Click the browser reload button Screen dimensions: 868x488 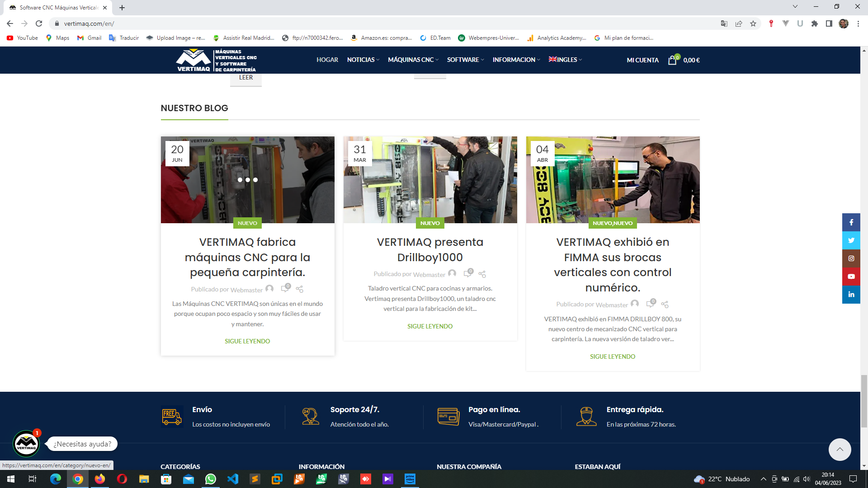click(x=39, y=23)
